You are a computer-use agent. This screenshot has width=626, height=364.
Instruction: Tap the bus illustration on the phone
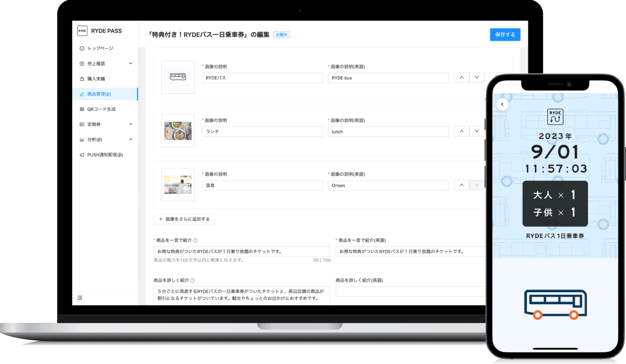555,305
